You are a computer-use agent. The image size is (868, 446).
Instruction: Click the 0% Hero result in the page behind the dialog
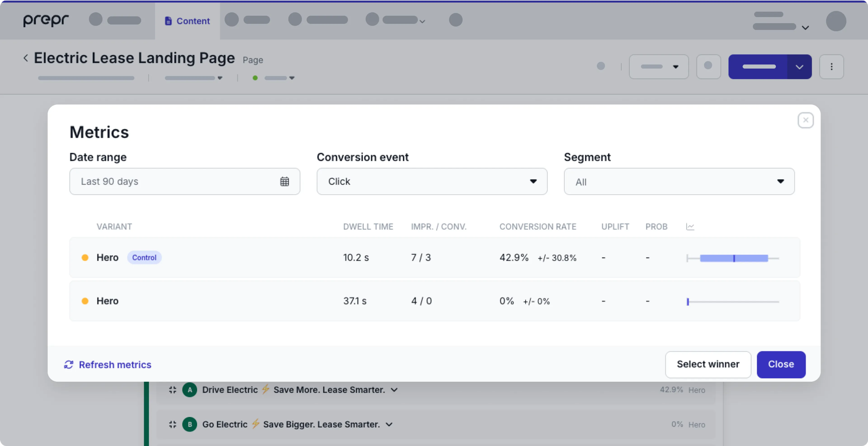click(688, 425)
